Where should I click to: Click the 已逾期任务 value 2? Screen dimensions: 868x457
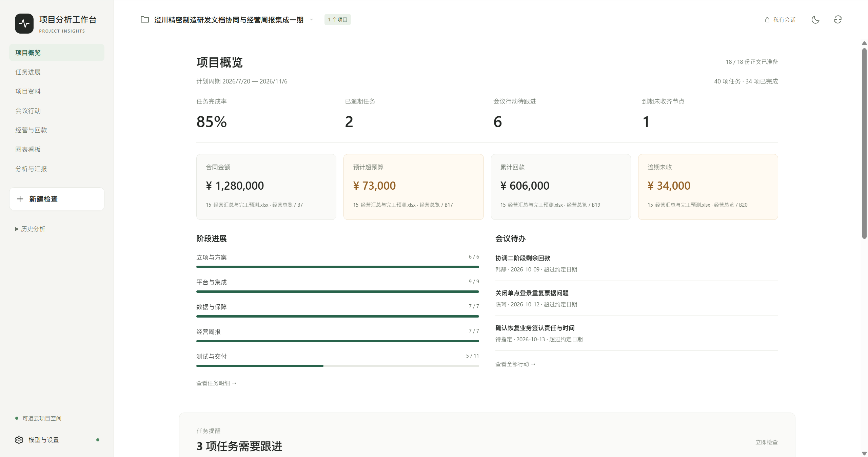(x=349, y=122)
